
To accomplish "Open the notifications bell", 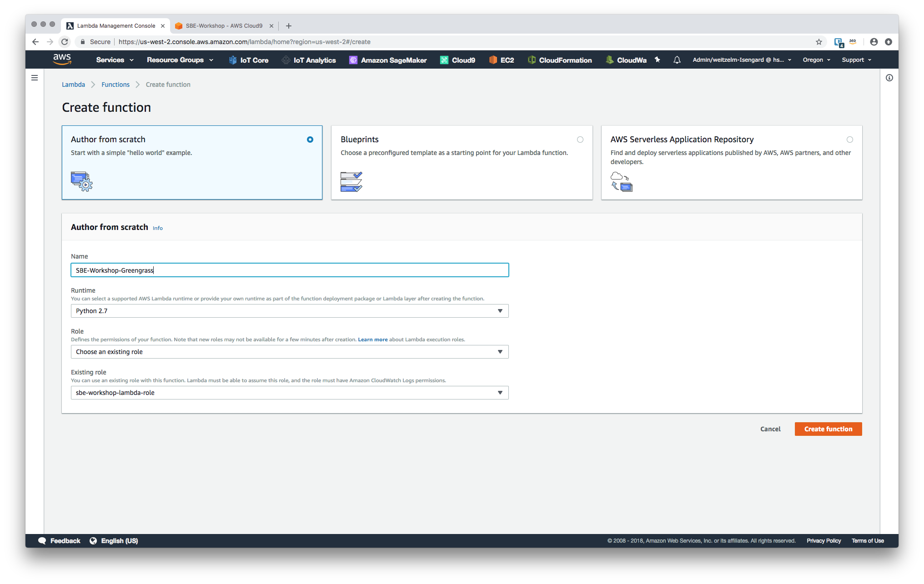I will tap(677, 60).
